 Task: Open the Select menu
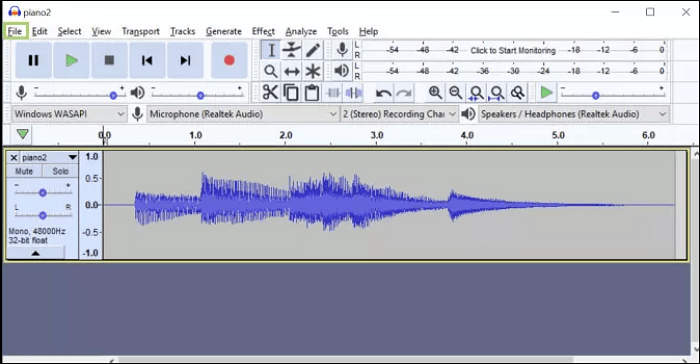point(69,31)
